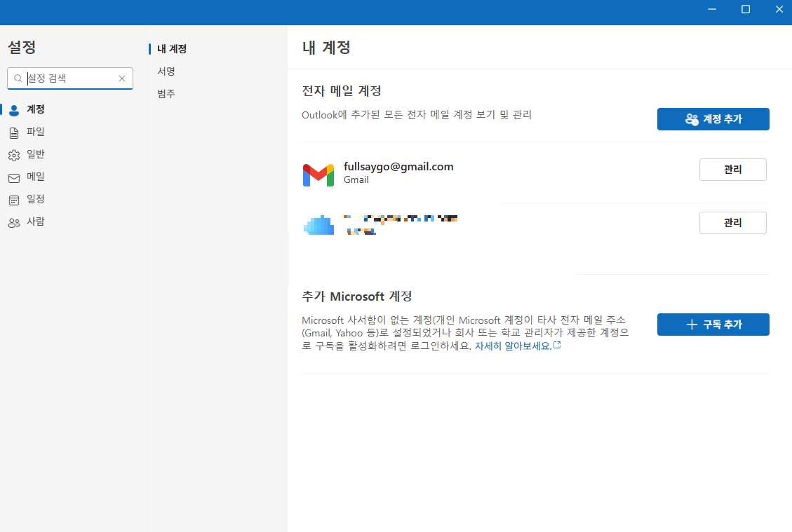This screenshot has width=792, height=532.
Task: Open 관리 for the second email account
Action: pyautogui.click(x=732, y=222)
